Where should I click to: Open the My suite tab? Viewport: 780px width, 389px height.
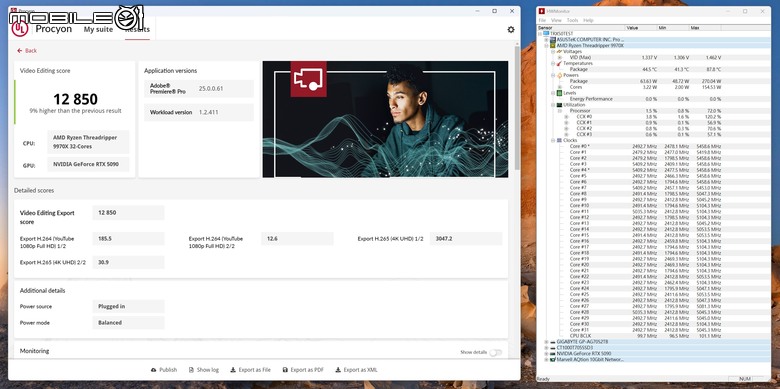click(x=98, y=29)
